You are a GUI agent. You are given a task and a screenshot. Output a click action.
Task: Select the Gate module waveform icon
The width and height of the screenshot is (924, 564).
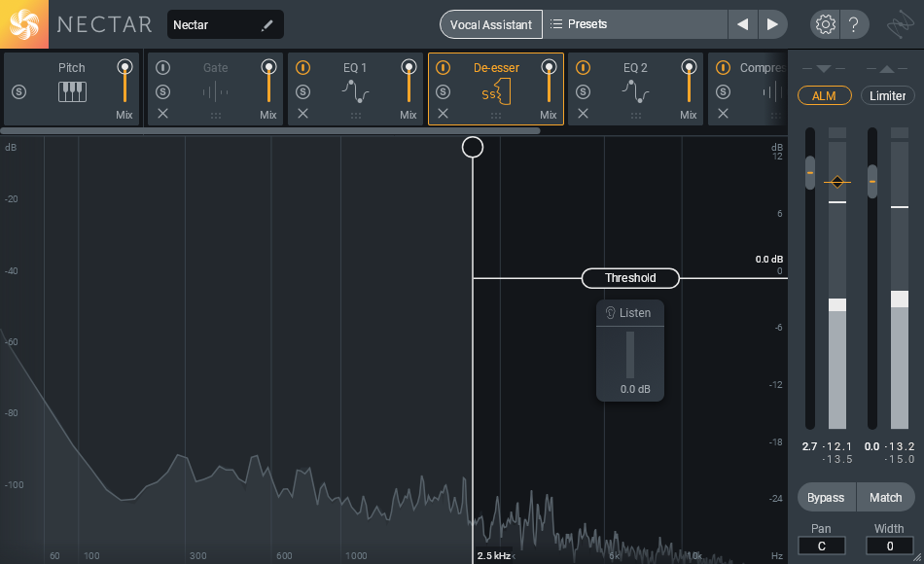point(216,92)
